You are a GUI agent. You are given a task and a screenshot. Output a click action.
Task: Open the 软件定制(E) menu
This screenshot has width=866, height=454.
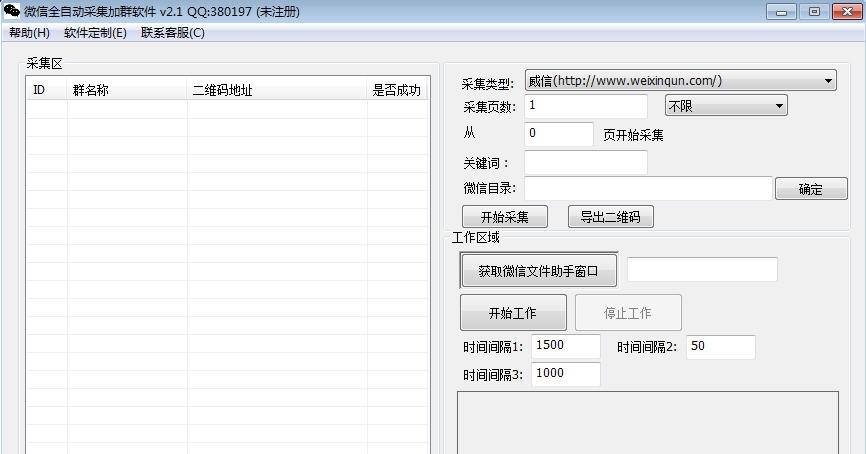tap(95, 33)
